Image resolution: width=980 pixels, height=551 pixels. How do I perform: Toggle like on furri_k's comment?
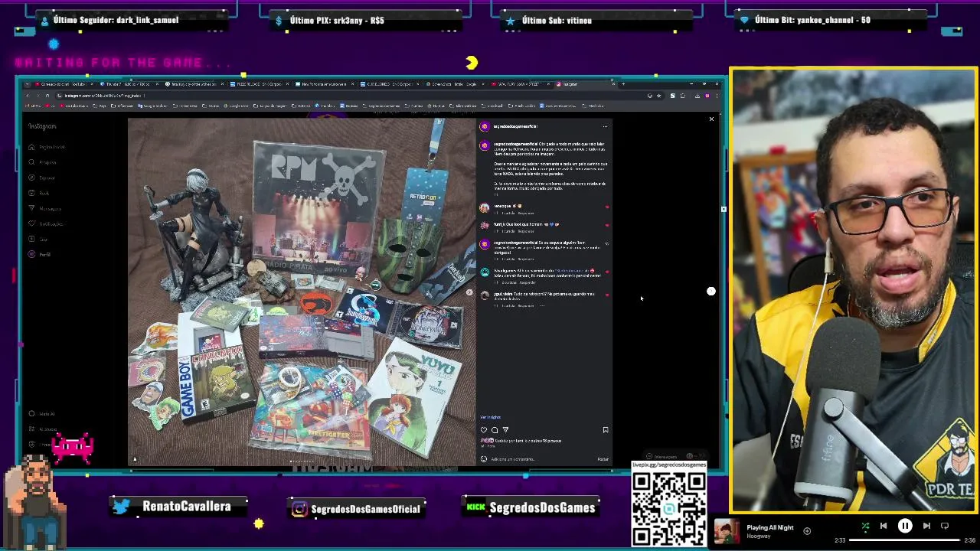(607, 225)
